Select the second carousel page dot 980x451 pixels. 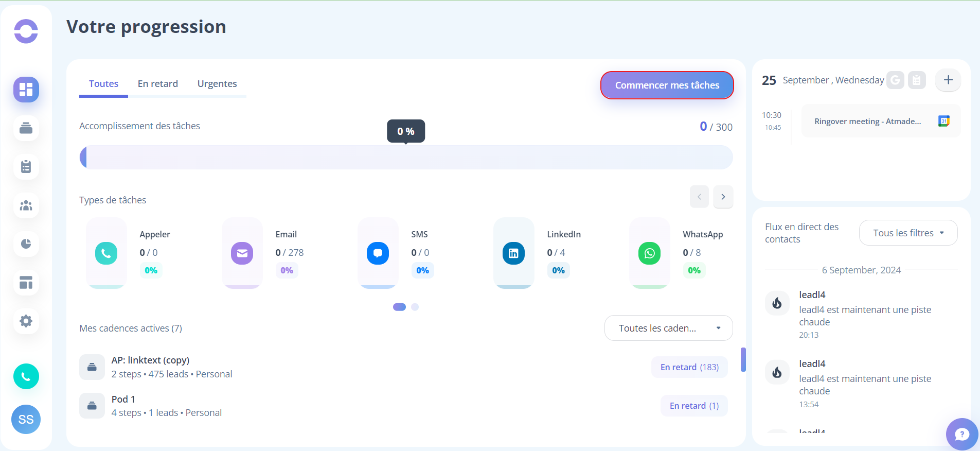tap(415, 307)
